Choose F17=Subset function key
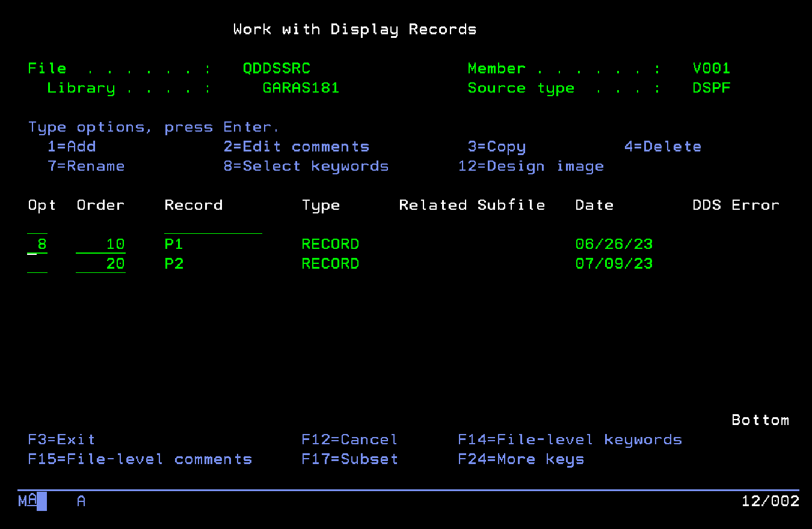This screenshot has width=812, height=529. [349, 459]
